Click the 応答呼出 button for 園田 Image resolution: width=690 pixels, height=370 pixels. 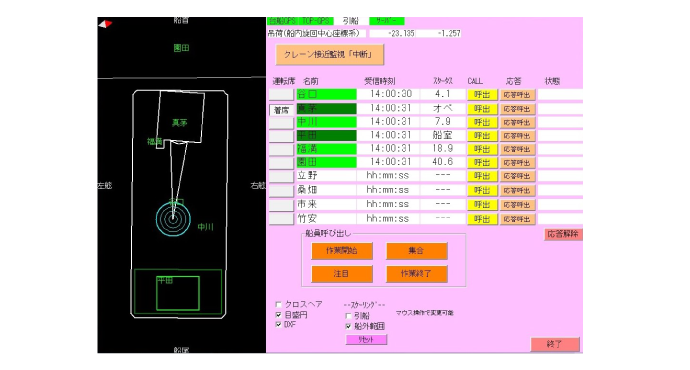pyautogui.click(x=518, y=162)
